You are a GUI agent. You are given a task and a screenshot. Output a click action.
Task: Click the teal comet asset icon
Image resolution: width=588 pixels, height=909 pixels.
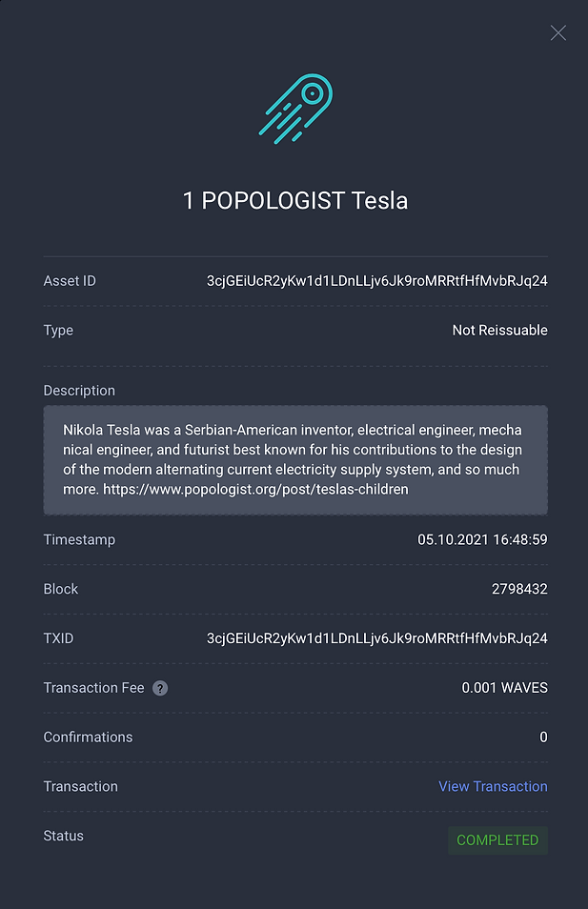(294, 110)
